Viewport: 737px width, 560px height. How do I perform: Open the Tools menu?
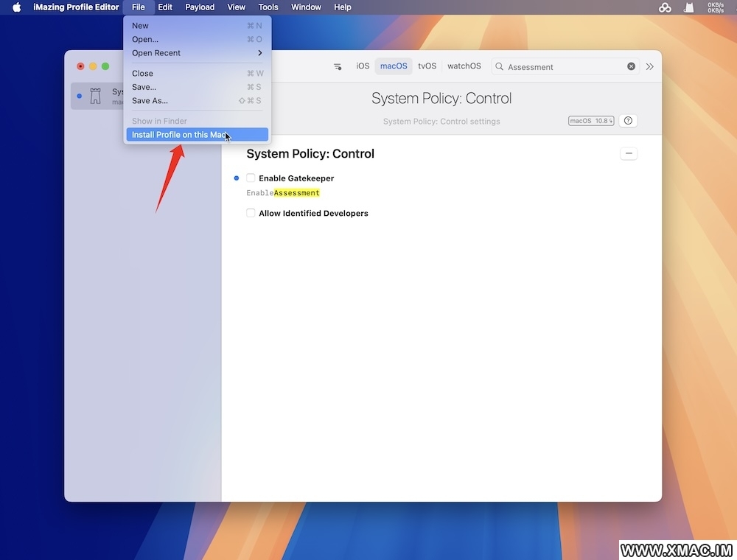pos(268,7)
